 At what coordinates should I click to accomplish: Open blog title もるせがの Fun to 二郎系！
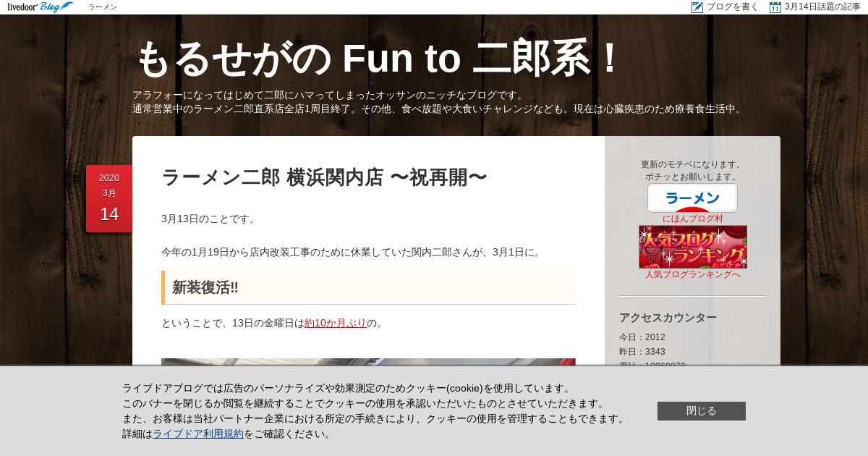pyautogui.click(x=379, y=59)
